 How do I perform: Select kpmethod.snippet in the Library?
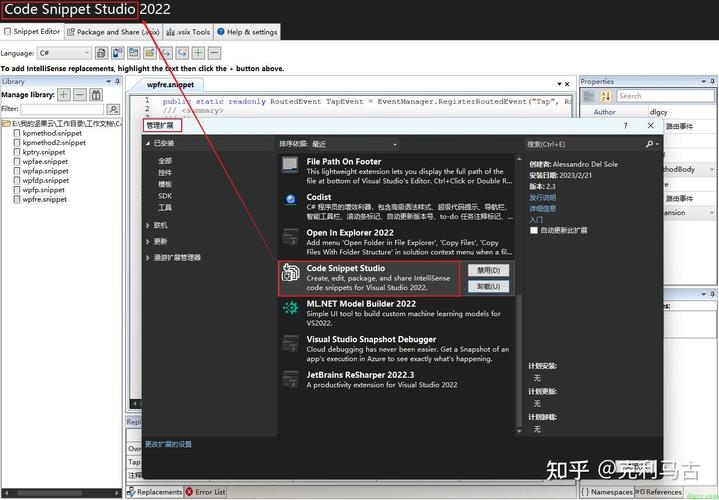[x=52, y=133]
